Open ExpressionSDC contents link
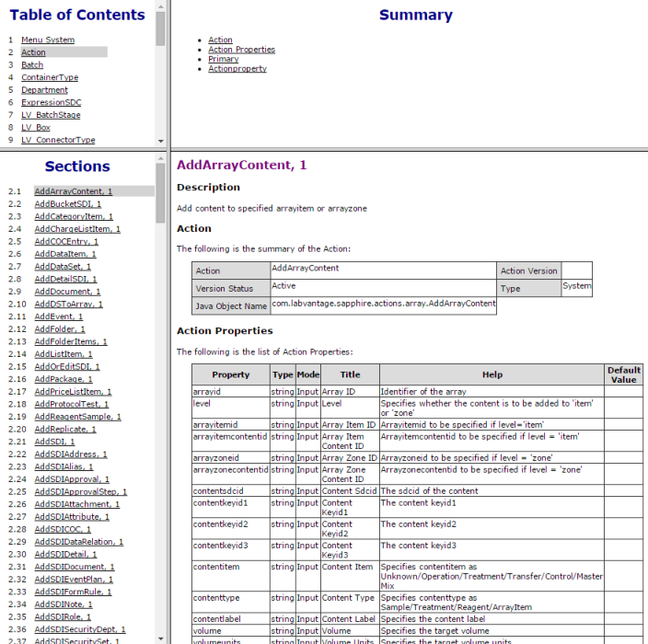Screen dimensions: 648x644 [x=52, y=102]
